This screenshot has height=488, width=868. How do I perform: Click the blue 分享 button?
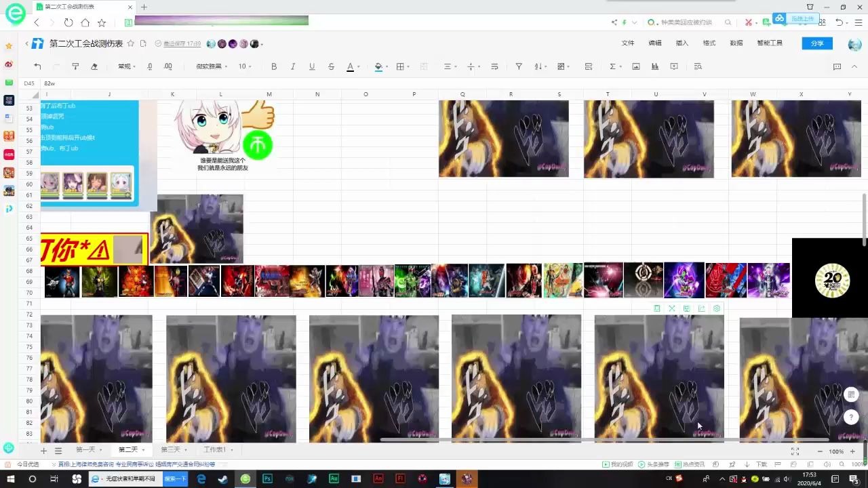point(817,43)
